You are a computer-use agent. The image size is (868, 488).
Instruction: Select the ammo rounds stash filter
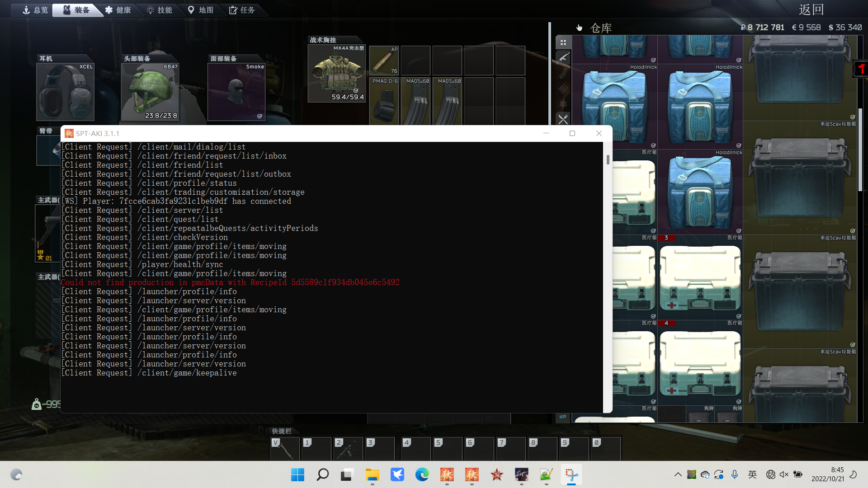click(563, 88)
